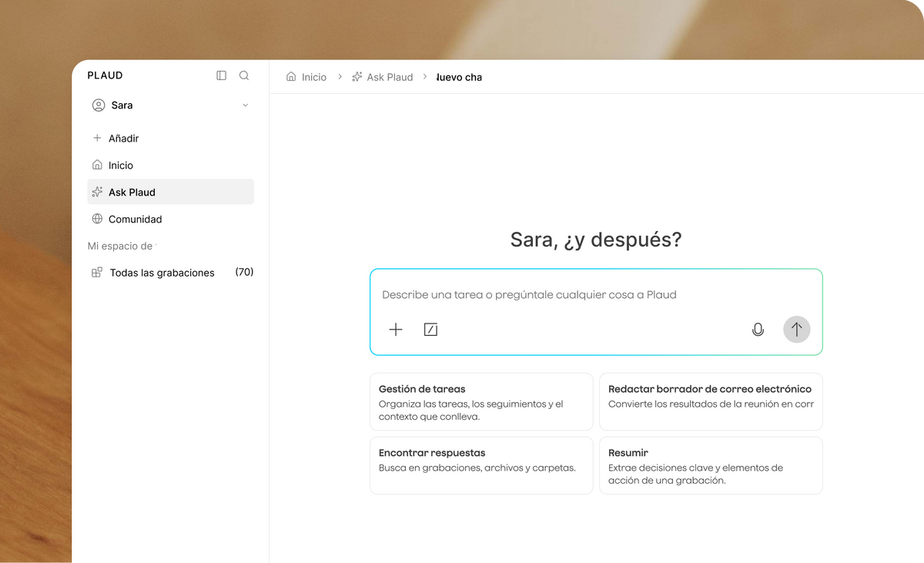
Task: Go to Inicio breadcrumb link
Action: [314, 77]
